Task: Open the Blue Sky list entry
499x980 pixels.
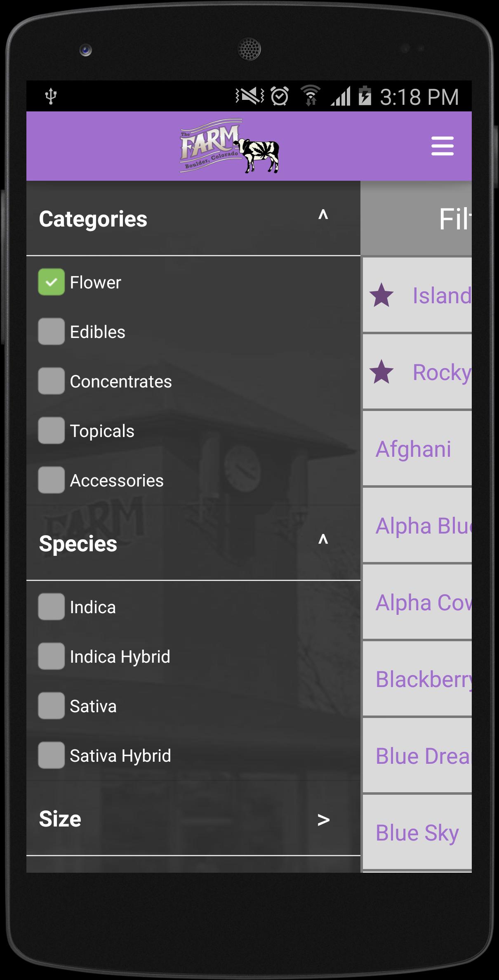Action: (417, 833)
